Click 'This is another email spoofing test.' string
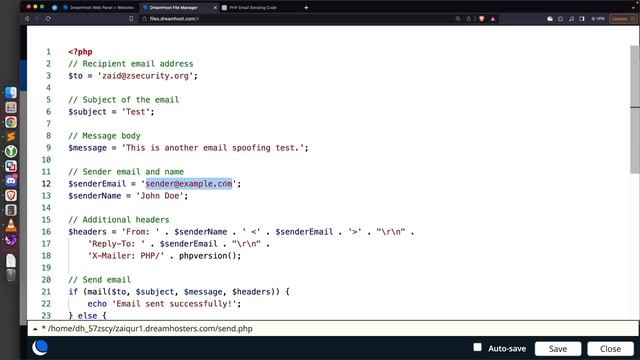Viewport: 640px width, 360px height. (213, 148)
